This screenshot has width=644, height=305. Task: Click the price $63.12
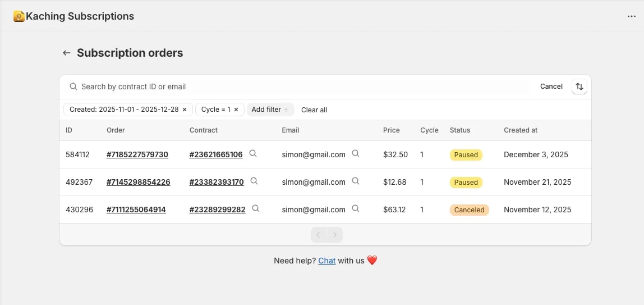click(x=394, y=210)
